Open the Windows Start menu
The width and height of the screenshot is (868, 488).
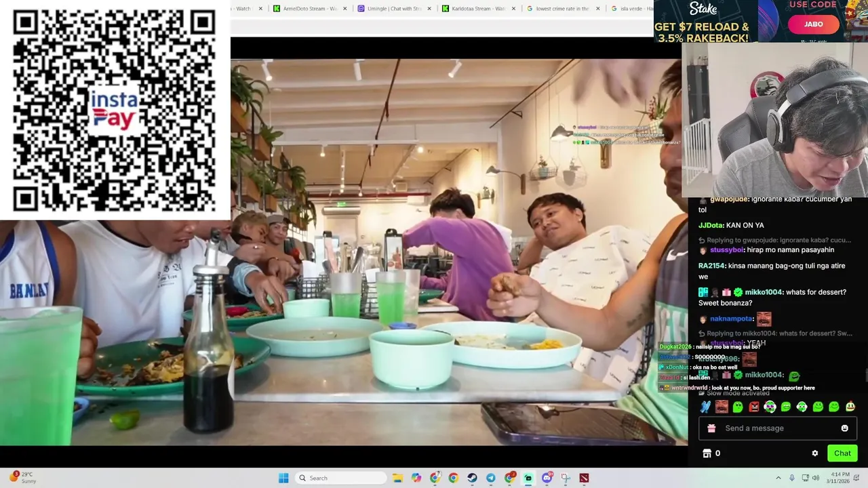click(x=283, y=478)
